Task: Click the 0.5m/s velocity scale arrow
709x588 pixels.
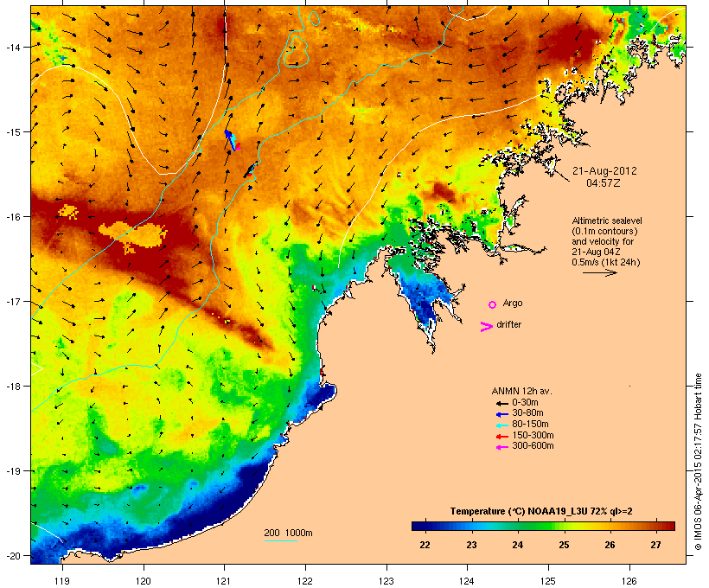Action: point(599,272)
